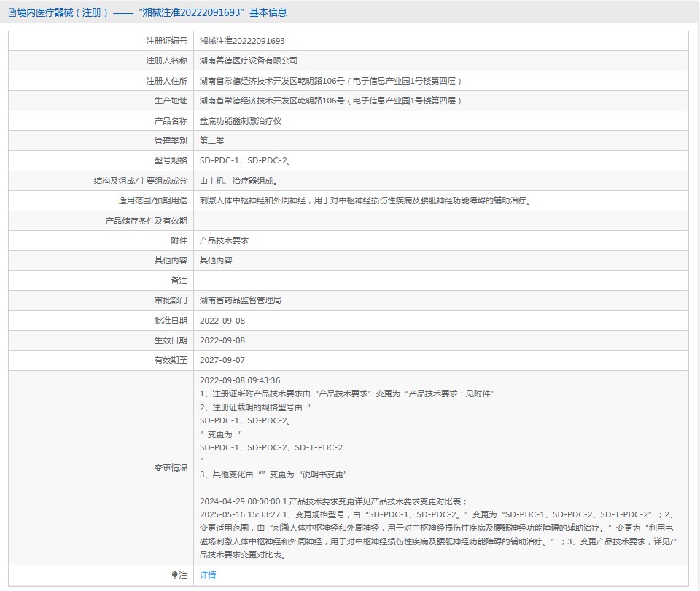The width and height of the screenshot is (700, 591).
Task: Open the 详情 link
Action: [208, 575]
